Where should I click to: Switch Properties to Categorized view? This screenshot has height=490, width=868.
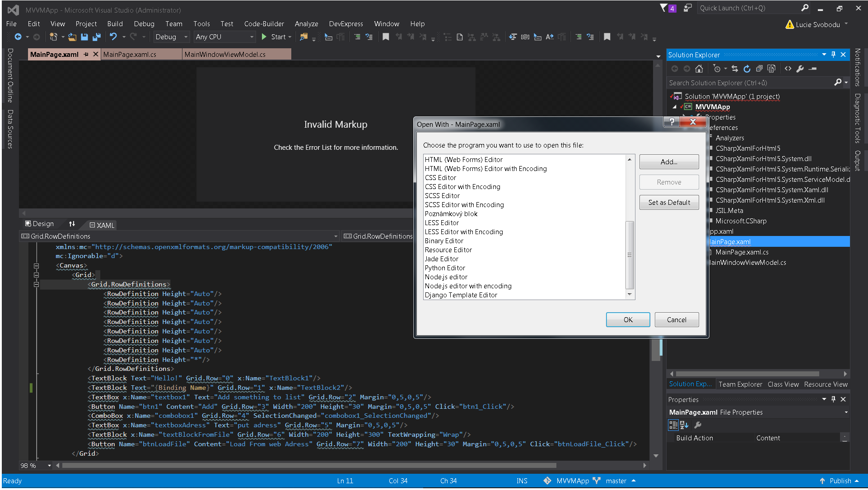click(673, 425)
